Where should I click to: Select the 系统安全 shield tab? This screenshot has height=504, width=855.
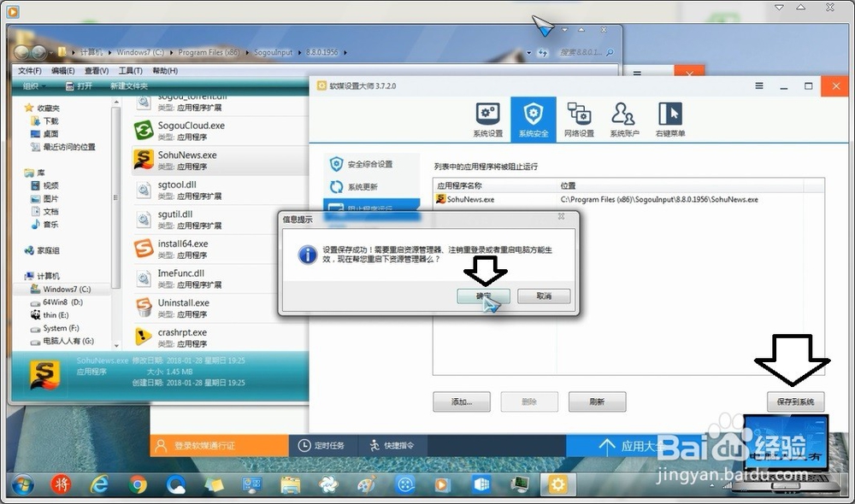pyautogui.click(x=534, y=120)
